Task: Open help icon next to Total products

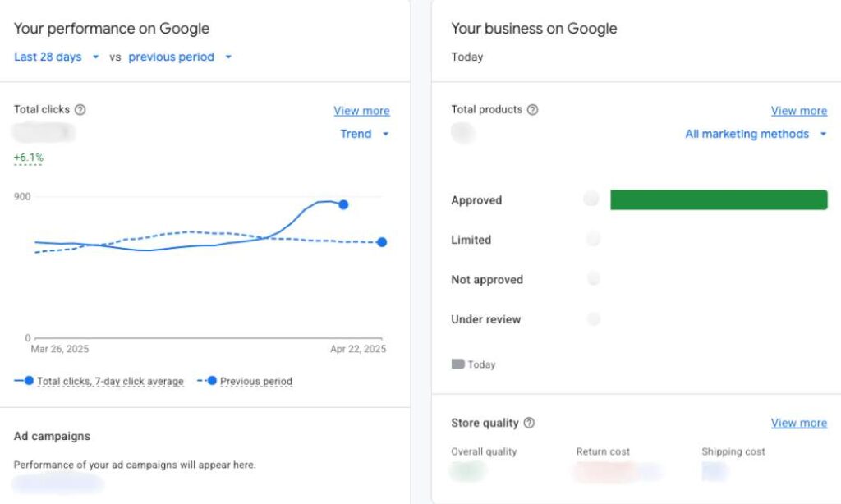Action: [x=532, y=109]
